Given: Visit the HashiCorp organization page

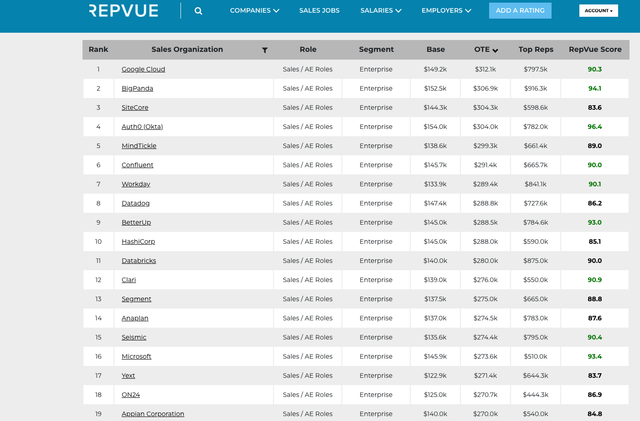Looking at the screenshot, I should [138, 242].
